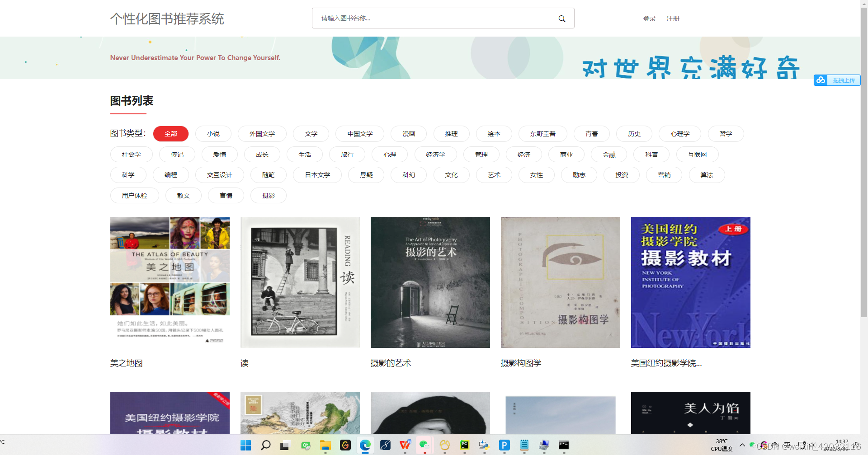Open PyCharm from the taskbar
This screenshot has height=455, width=868.
point(464,446)
